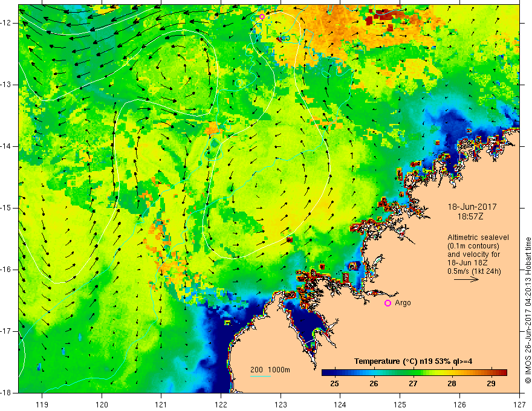The image size is (532, 411).
Task: Click longitude axis label "124"
Action: click(340, 404)
